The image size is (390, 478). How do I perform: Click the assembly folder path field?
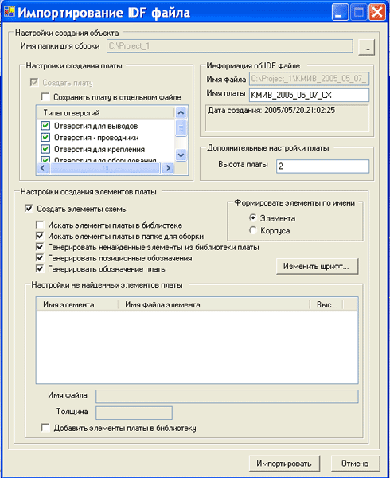pos(230,46)
